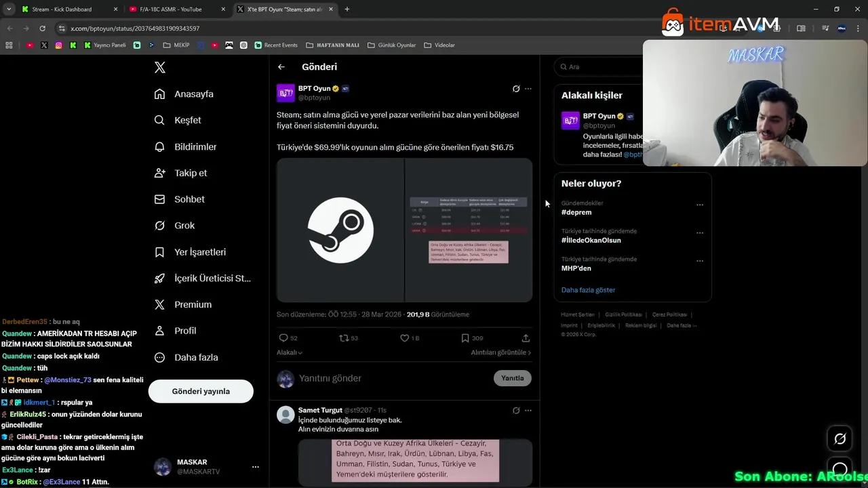
Task: Open İçerik Üreticisi Stüdyosu
Action: click(x=202, y=279)
